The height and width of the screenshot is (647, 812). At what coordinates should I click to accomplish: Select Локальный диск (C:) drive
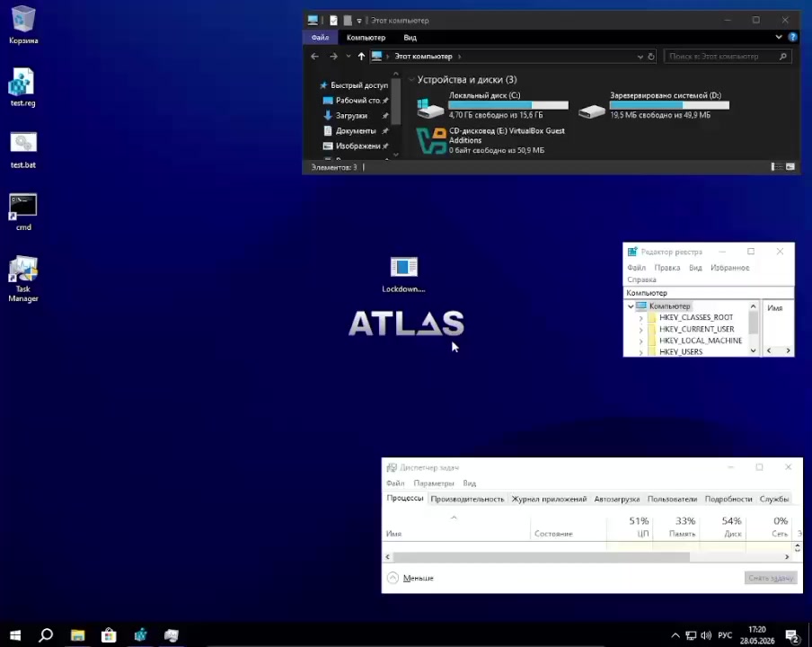click(492, 106)
